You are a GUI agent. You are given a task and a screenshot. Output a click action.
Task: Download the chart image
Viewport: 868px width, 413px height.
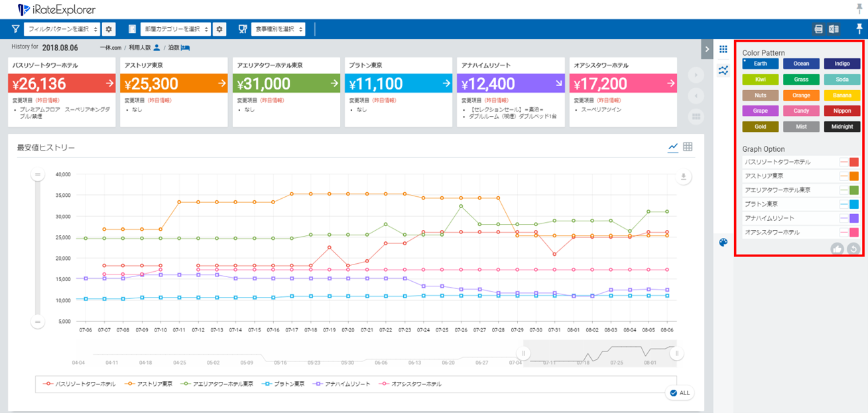pyautogui.click(x=684, y=176)
